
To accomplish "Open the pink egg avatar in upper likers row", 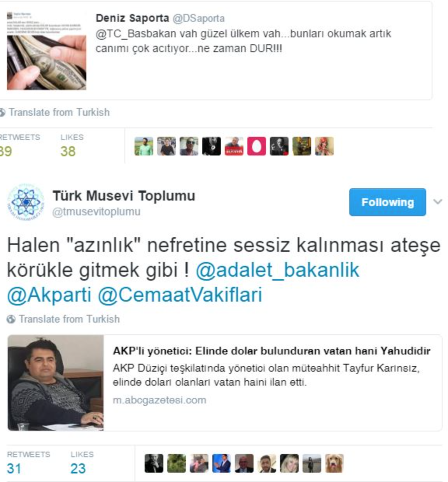I will pyautogui.click(x=257, y=146).
